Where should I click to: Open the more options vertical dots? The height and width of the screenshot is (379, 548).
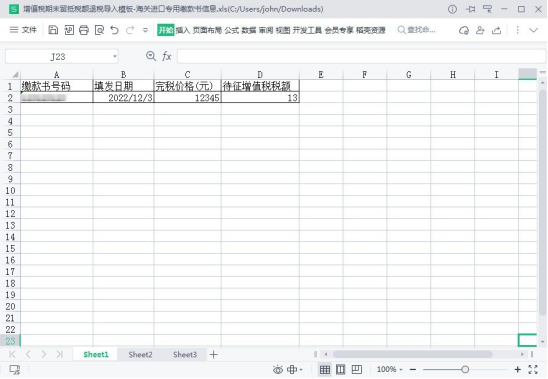pos(517,30)
